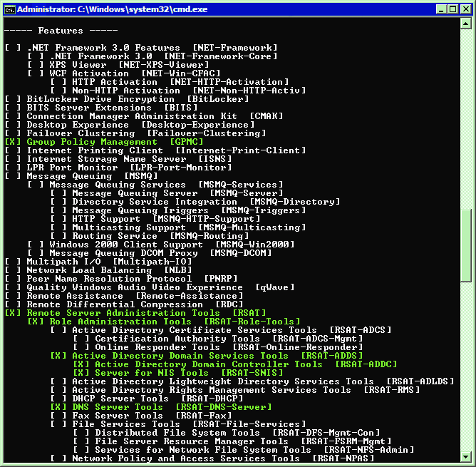The width and height of the screenshot is (476, 467).
Task: Click the cmd.exe icon in title bar
Action: 9,9
